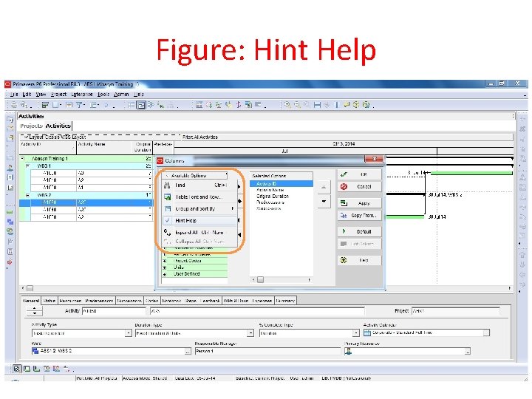Click the Default button in Columns dialog

tap(359, 231)
